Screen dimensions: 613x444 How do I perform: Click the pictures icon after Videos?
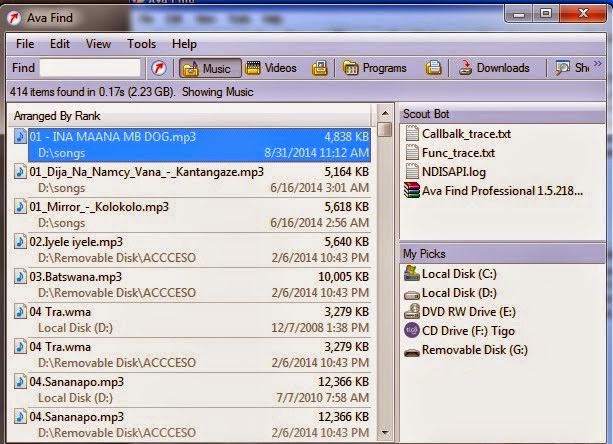click(319, 68)
